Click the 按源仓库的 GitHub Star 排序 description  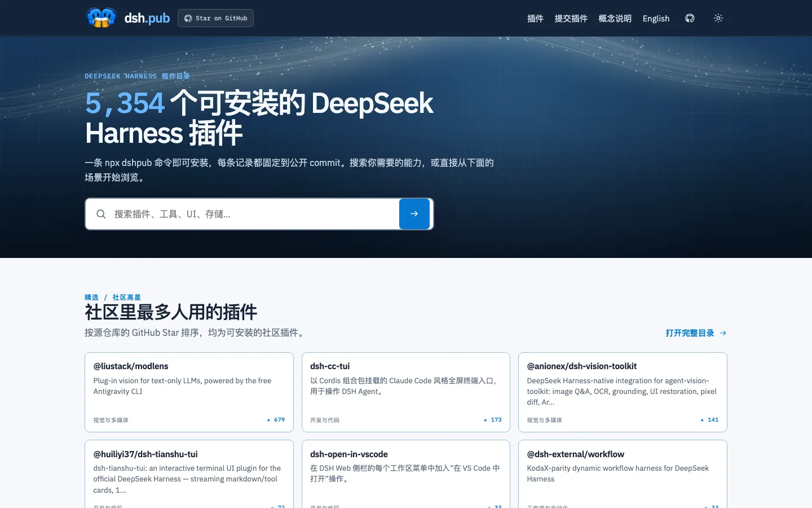tap(196, 333)
